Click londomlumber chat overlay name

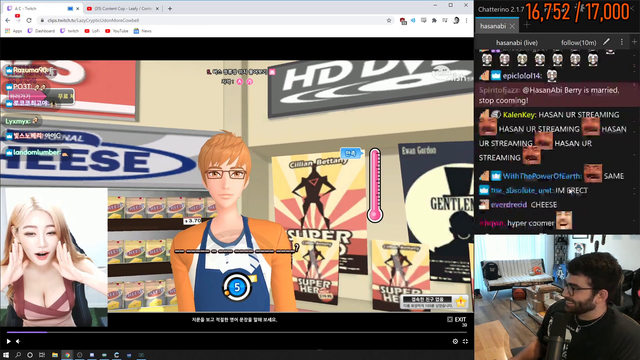[37, 152]
